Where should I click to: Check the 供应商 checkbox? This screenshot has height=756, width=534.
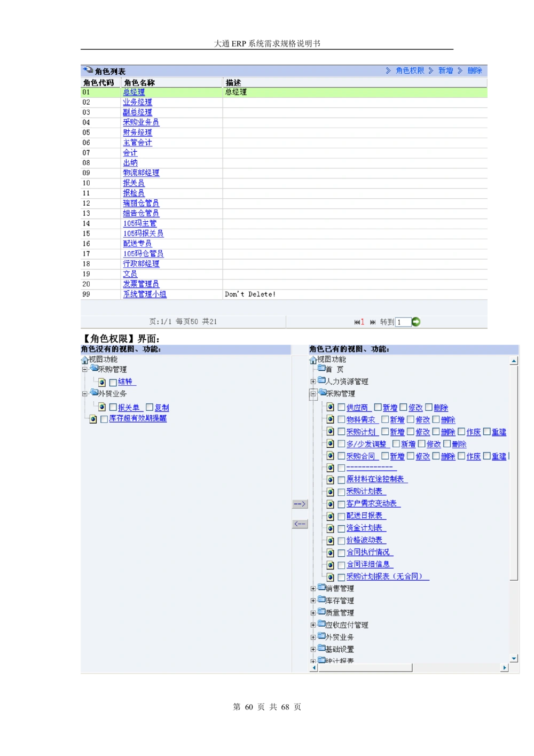341,407
